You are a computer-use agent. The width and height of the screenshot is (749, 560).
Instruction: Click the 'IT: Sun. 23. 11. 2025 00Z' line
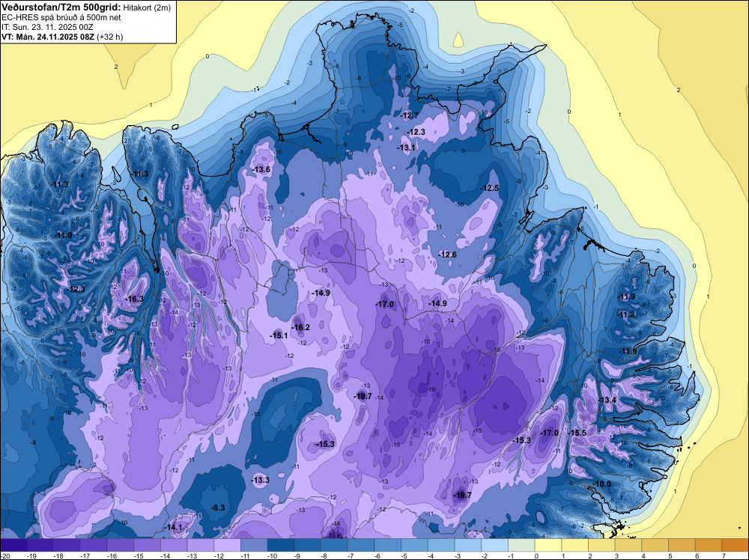click(x=46, y=27)
